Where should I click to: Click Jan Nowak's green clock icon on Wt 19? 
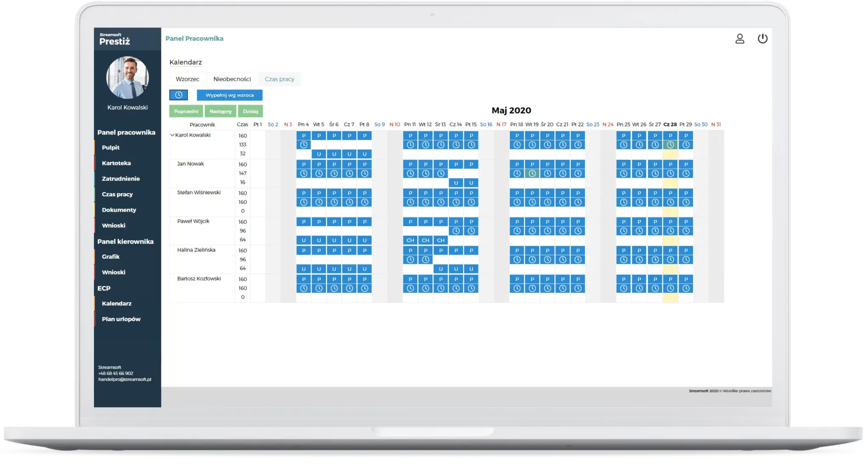(x=532, y=174)
